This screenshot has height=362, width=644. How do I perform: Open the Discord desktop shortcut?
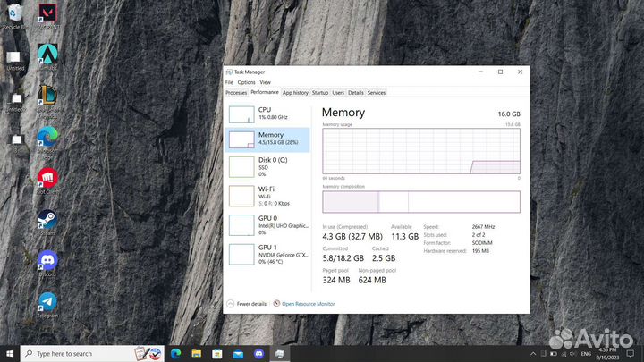tap(47, 264)
